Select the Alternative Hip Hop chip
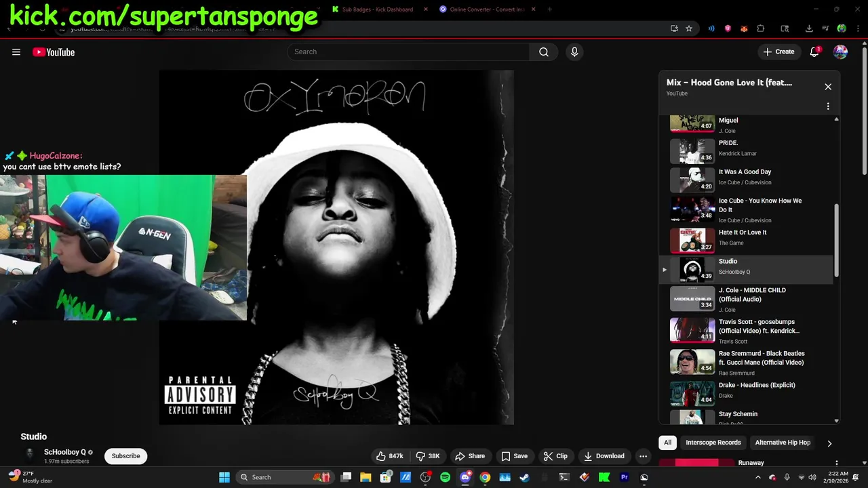The height and width of the screenshot is (488, 868). 783,443
